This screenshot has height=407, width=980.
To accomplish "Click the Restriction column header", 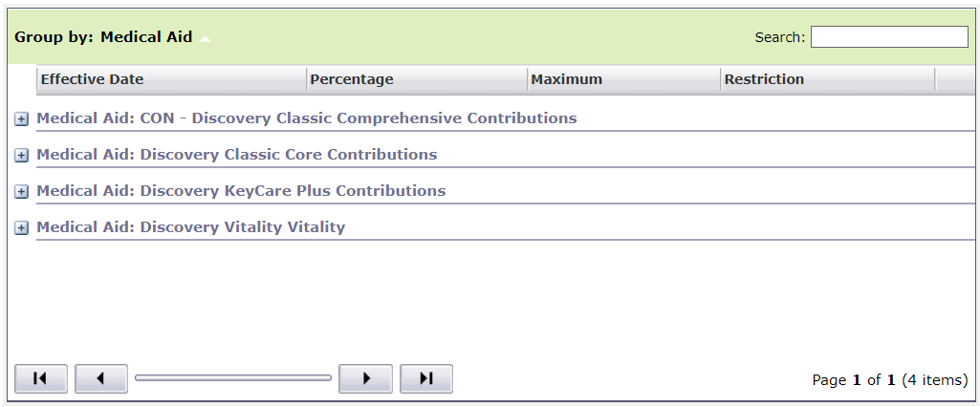I will pyautogui.click(x=764, y=79).
